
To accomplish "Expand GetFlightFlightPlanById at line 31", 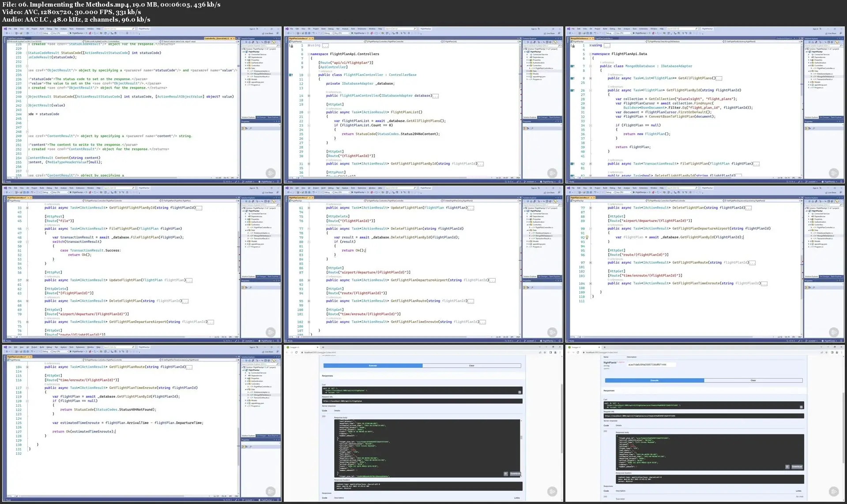I will [309, 164].
